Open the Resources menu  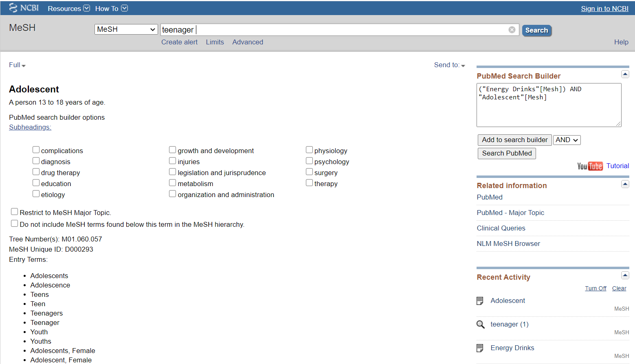coord(68,9)
